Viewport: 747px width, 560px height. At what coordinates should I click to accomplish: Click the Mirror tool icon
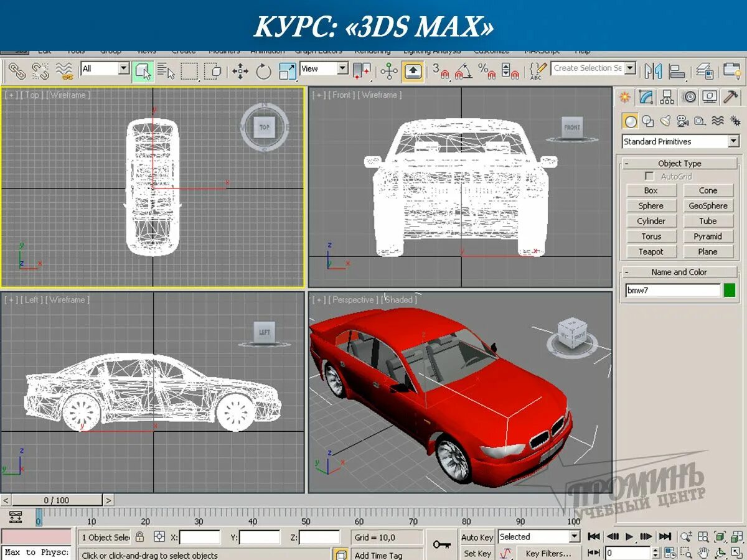(x=653, y=71)
